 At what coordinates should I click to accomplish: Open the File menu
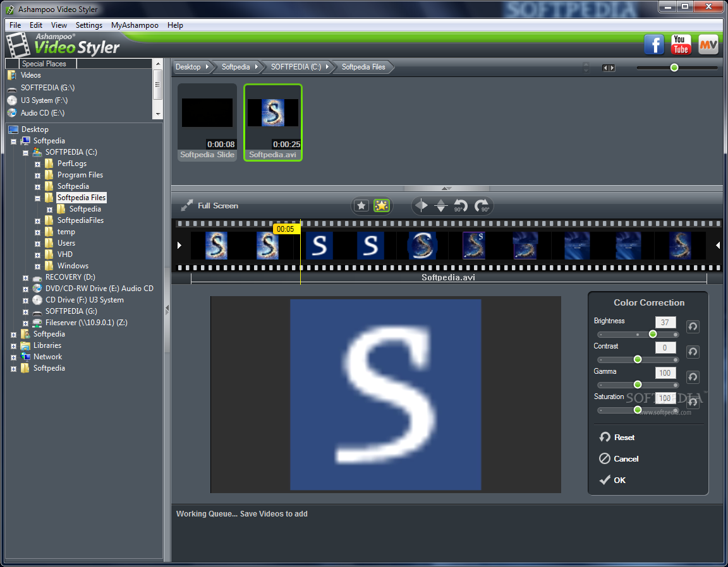(x=15, y=25)
